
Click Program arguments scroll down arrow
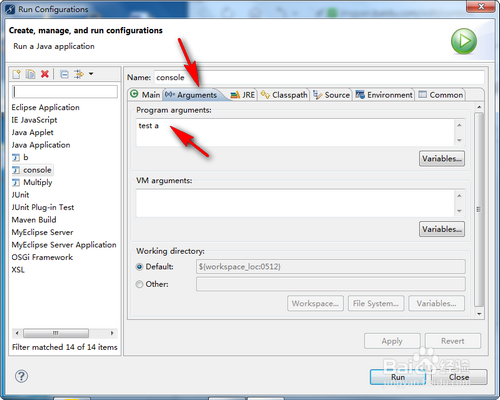click(x=459, y=140)
